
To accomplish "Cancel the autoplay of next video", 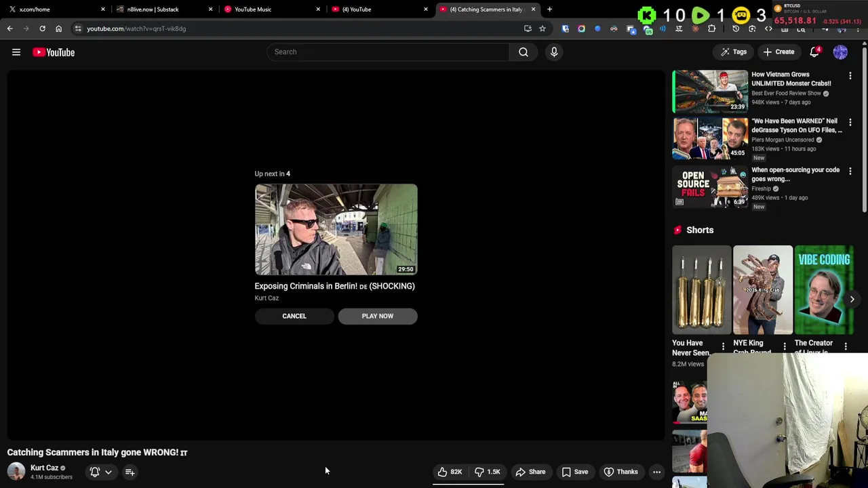I will tap(294, 316).
